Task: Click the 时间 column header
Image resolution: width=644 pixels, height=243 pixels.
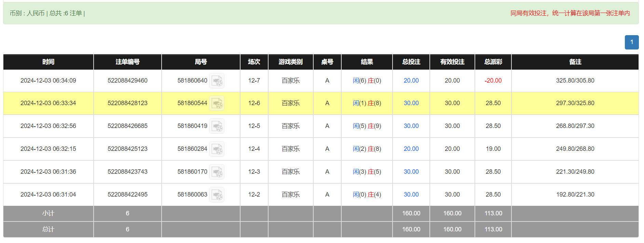Action: 48,62
